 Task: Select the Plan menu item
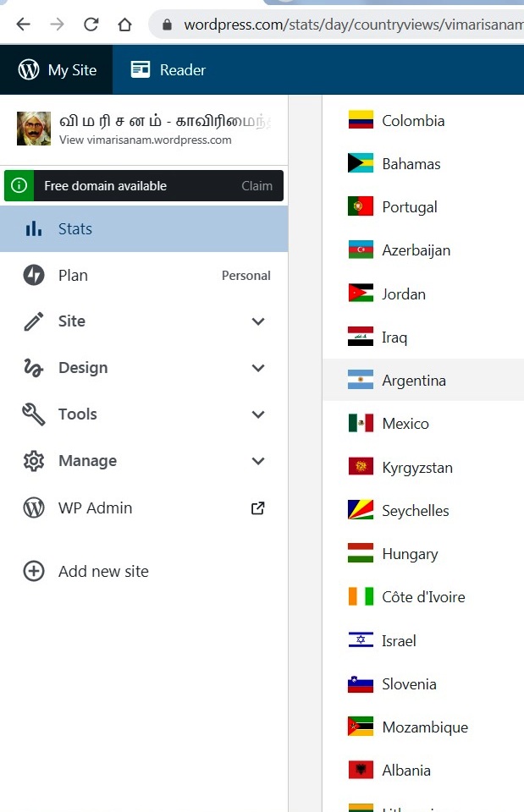click(73, 276)
